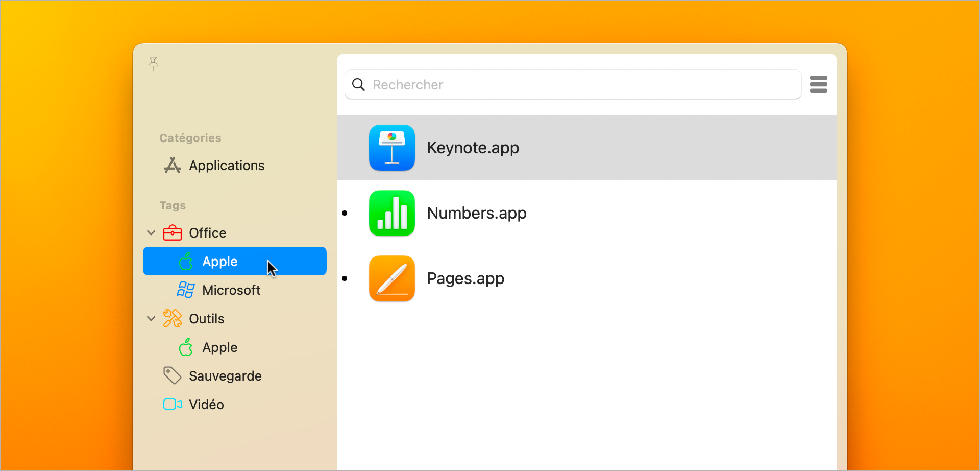Select Apple label under Outils

pos(220,347)
